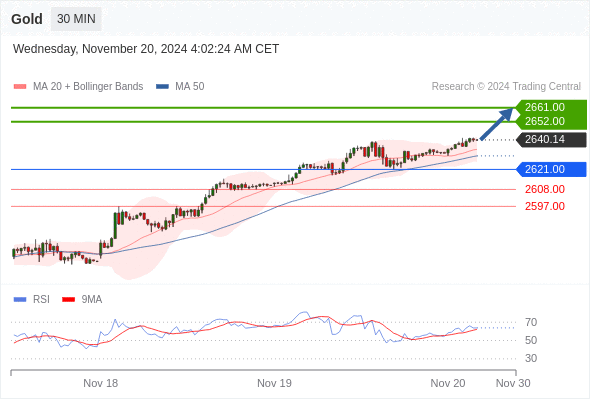Click the MA 20 + Bollinger Bands legend swatch
The height and width of the screenshot is (400, 590).
point(20,87)
